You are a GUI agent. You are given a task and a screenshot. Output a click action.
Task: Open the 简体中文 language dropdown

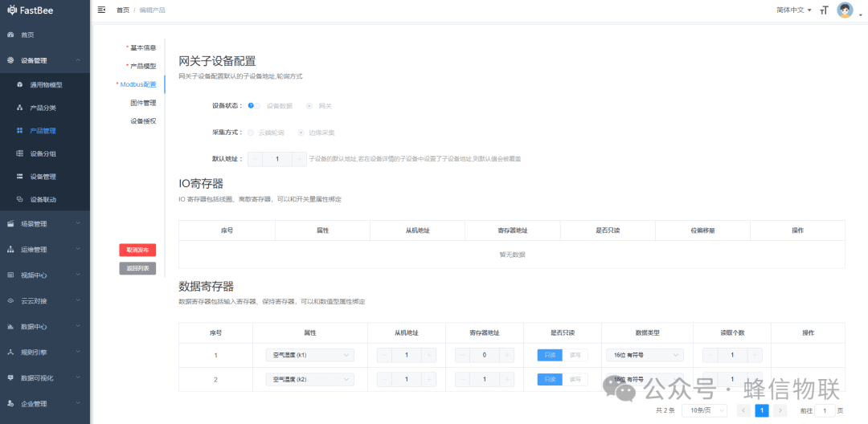tap(794, 10)
